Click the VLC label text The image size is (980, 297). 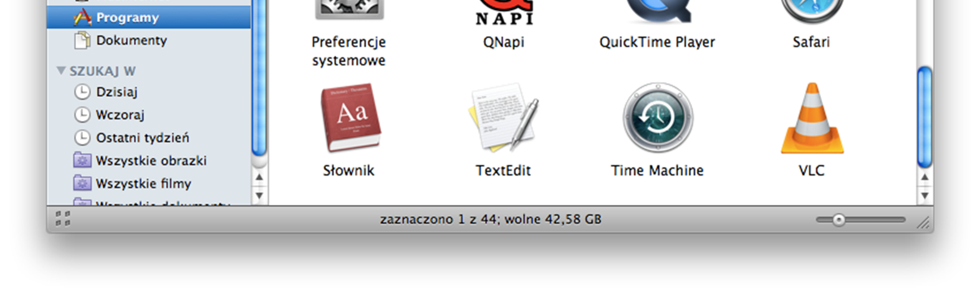click(x=812, y=171)
